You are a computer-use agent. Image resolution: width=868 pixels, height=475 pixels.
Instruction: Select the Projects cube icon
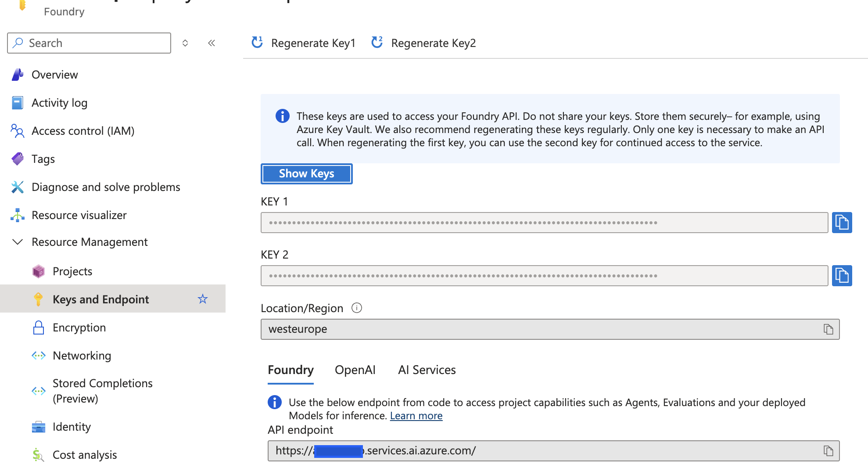tap(39, 271)
